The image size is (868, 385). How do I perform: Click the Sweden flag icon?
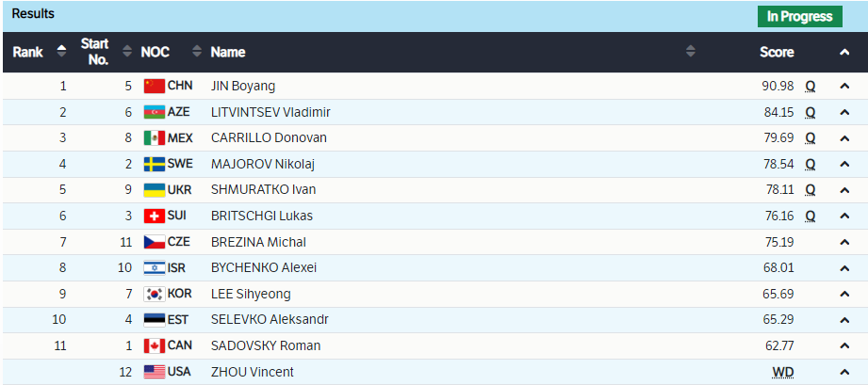click(154, 164)
